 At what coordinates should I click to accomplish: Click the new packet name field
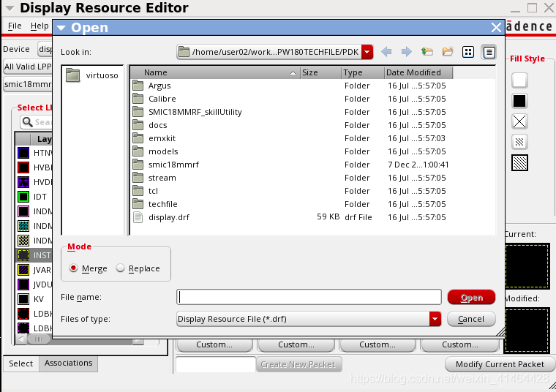click(216, 364)
